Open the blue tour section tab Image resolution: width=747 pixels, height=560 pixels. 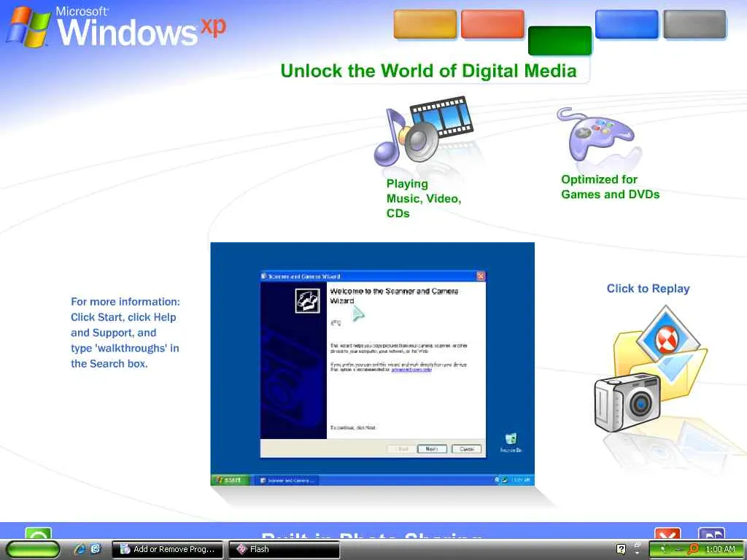(x=627, y=24)
